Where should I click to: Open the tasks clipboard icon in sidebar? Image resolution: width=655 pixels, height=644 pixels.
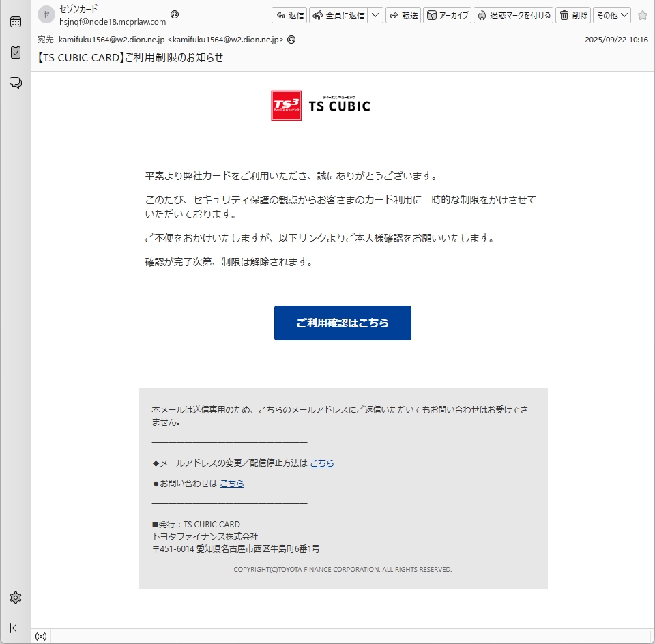coord(15,52)
